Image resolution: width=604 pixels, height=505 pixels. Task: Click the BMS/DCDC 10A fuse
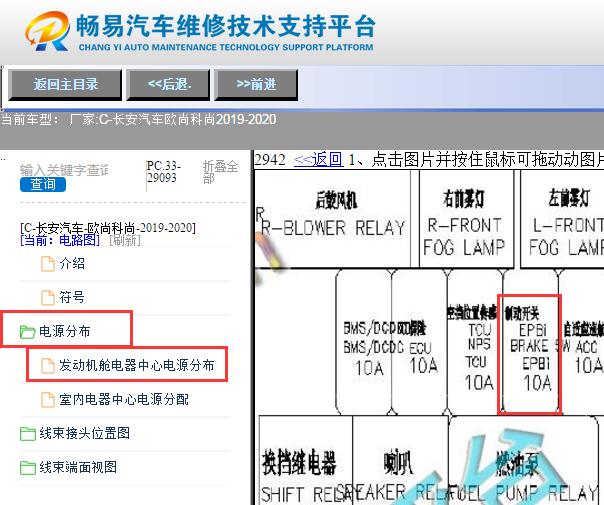tap(364, 343)
